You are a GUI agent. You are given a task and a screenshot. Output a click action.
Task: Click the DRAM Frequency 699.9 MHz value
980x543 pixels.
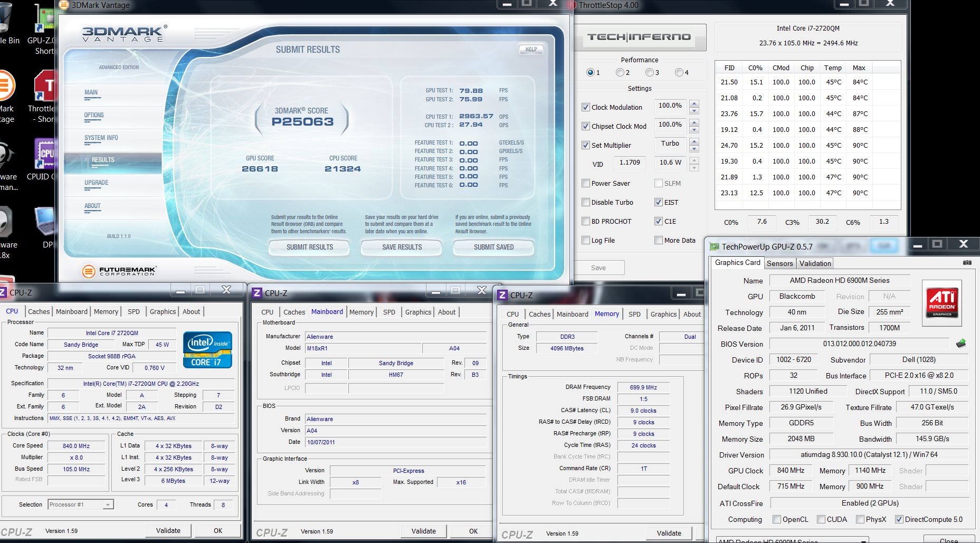tap(643, 387)
